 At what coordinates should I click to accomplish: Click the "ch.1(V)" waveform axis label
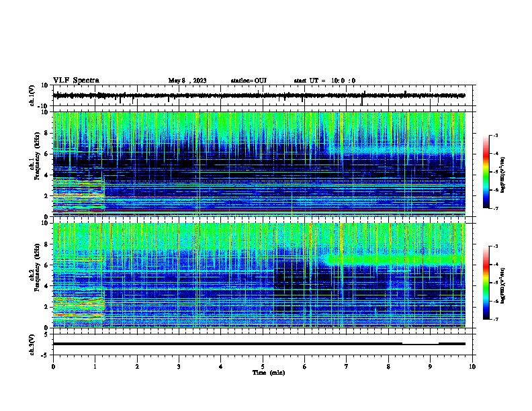pos(32,95)
